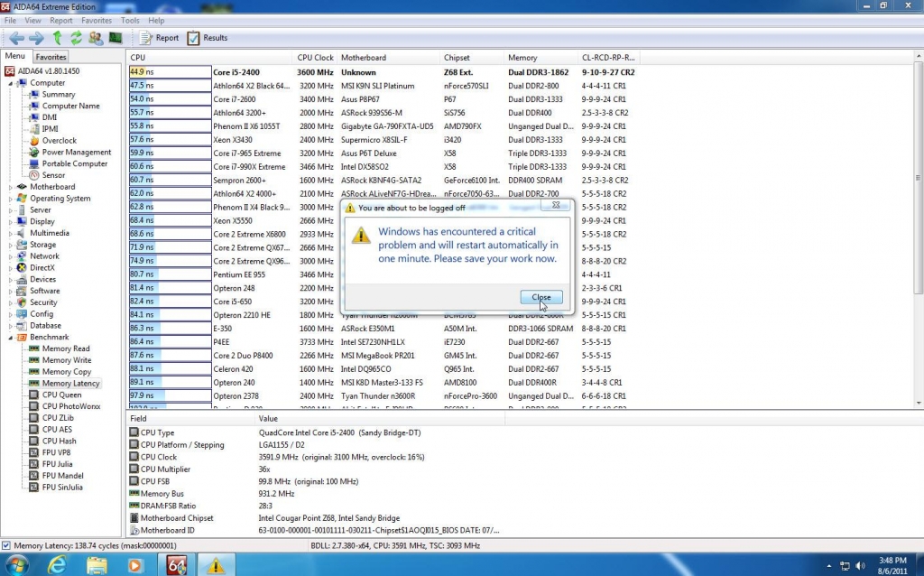Screen dimensions: 924x576
Task: Click the results list vertical scrollbar
Action: (x=918, y=226)
